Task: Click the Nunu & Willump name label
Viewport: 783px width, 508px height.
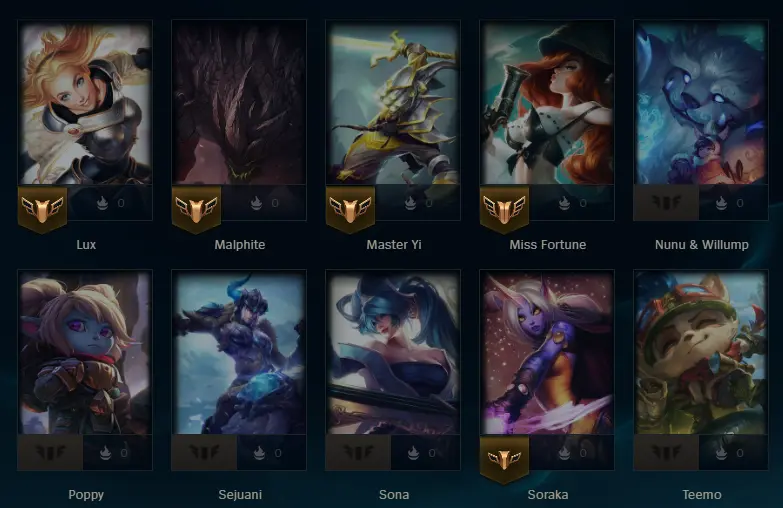Action: [x=702, y=245]
